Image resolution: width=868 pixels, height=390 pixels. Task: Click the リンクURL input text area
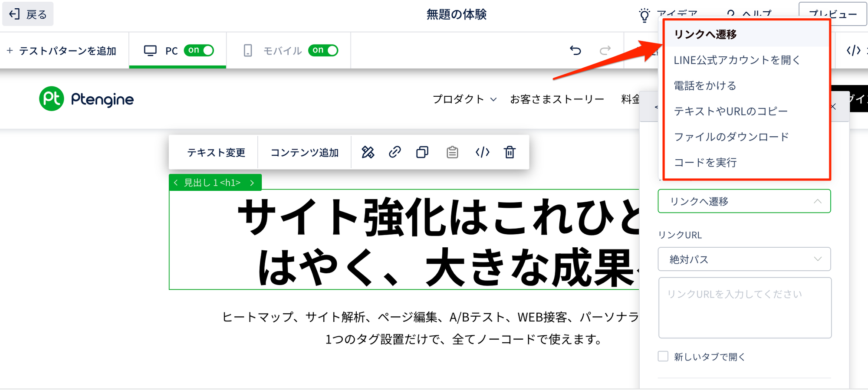(744, 308)
